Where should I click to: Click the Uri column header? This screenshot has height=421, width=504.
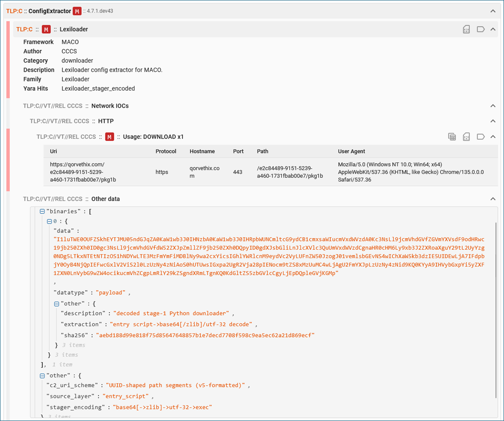(53, 151)
